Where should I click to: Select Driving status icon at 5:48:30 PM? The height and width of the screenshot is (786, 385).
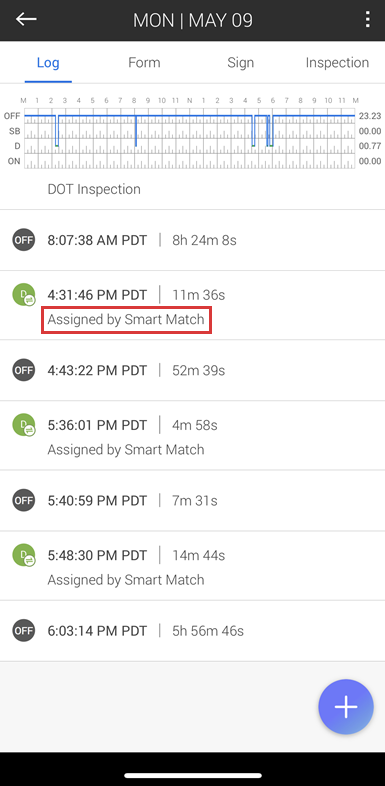24,555
